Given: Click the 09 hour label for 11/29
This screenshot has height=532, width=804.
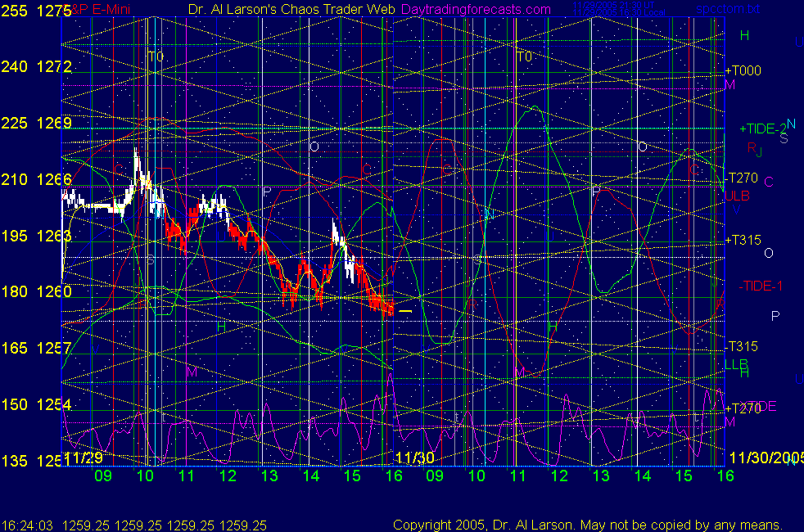Looking at the screenshot, I should [x=103, y=476].
